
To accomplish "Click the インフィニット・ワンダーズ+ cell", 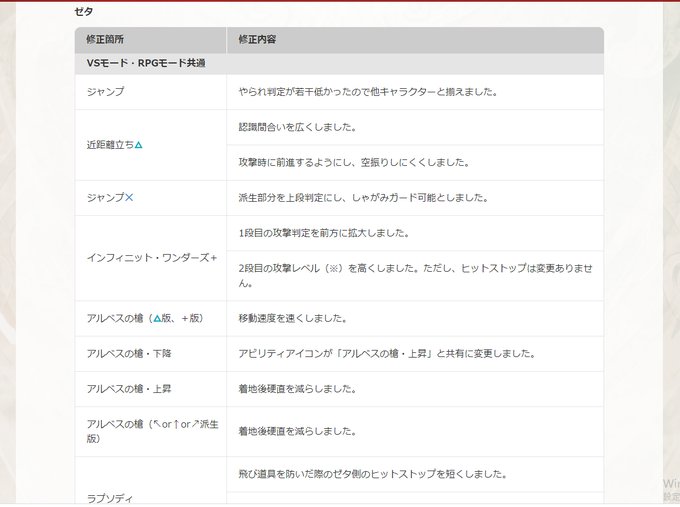I will (150, 258).
